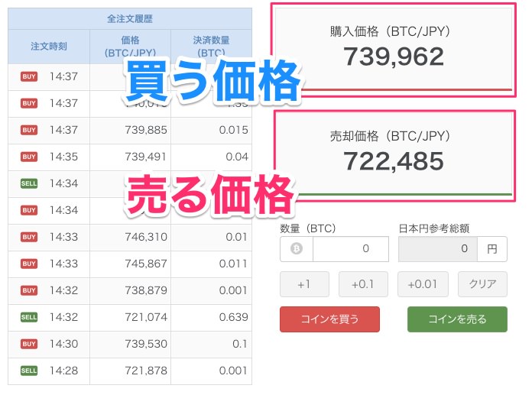Click the BUY badge for price 738,879
Viewport: 532px width, 395px height.
click(29, 290)
